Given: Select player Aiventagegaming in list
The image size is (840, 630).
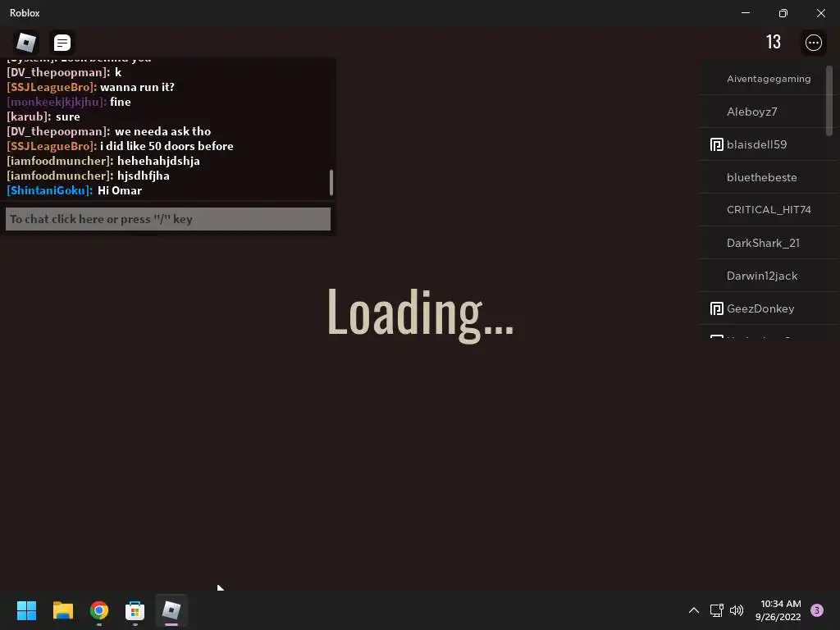Looking at the screenshot, I should tap(768, 79).
